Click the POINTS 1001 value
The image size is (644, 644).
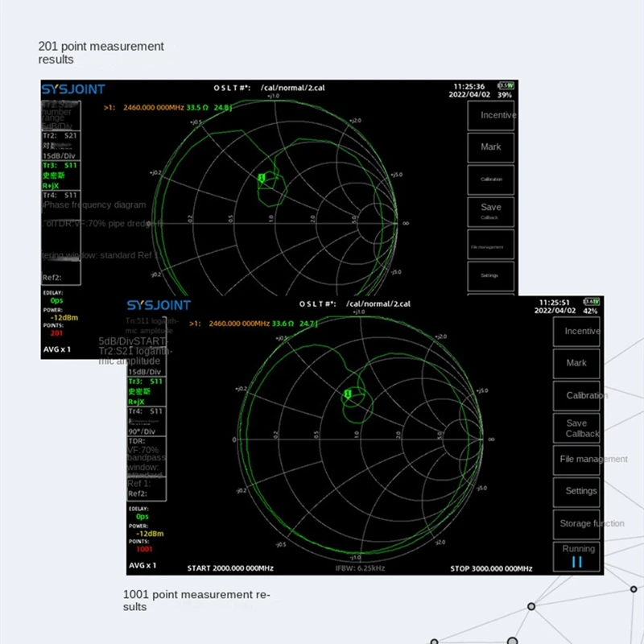coord(144,549)
